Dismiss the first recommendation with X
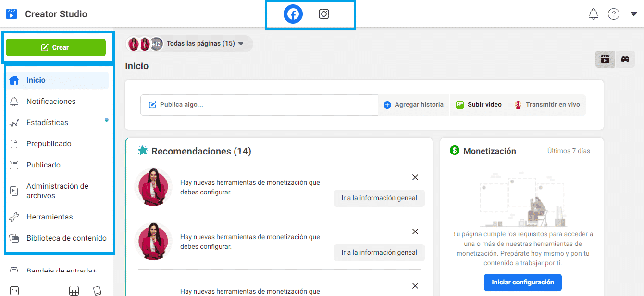Image resolution: width=644 pixels, height=296 pixels. [x=415, y=177]
